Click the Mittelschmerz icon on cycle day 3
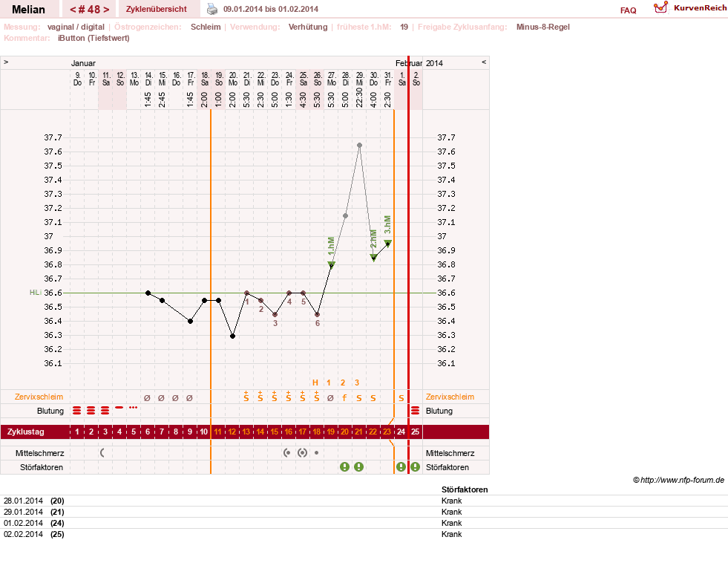 click(x=102, y=452)
